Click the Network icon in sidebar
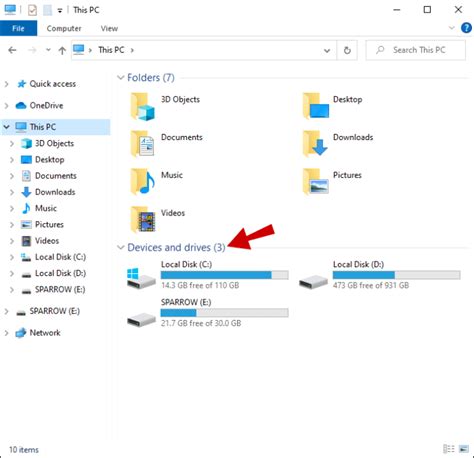474x458 pixels. tap(21, 333)
